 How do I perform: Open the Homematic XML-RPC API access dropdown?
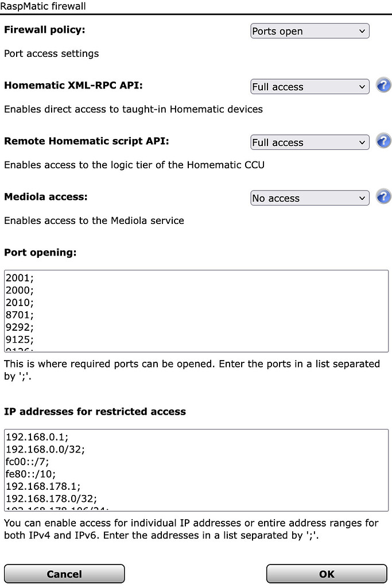click(309, 87)
